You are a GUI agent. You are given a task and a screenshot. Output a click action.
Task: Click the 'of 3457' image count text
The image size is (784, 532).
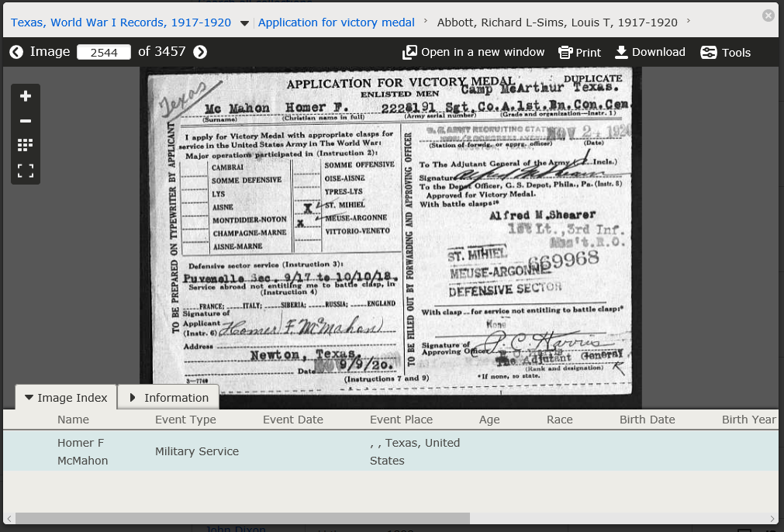click(161, 51)
